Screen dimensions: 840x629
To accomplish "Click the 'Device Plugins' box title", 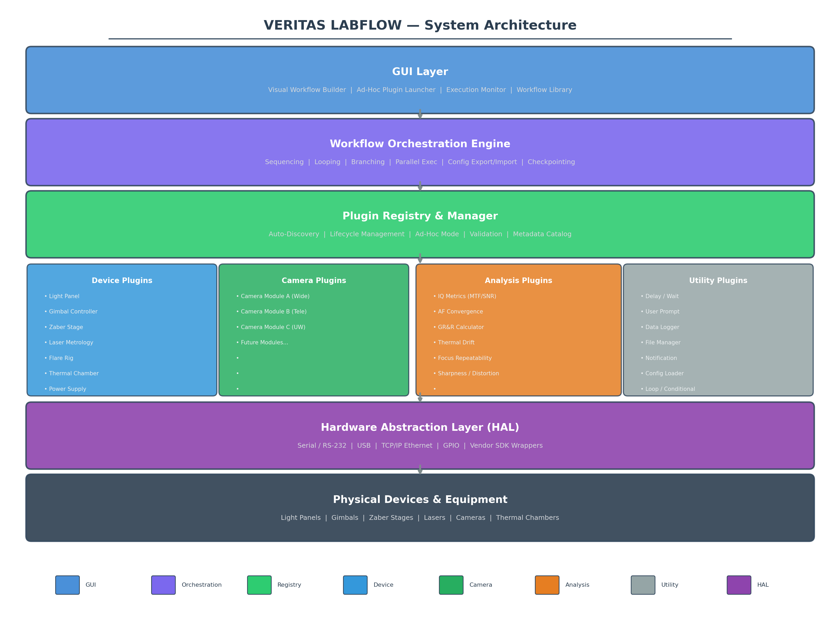I will 122,280.
